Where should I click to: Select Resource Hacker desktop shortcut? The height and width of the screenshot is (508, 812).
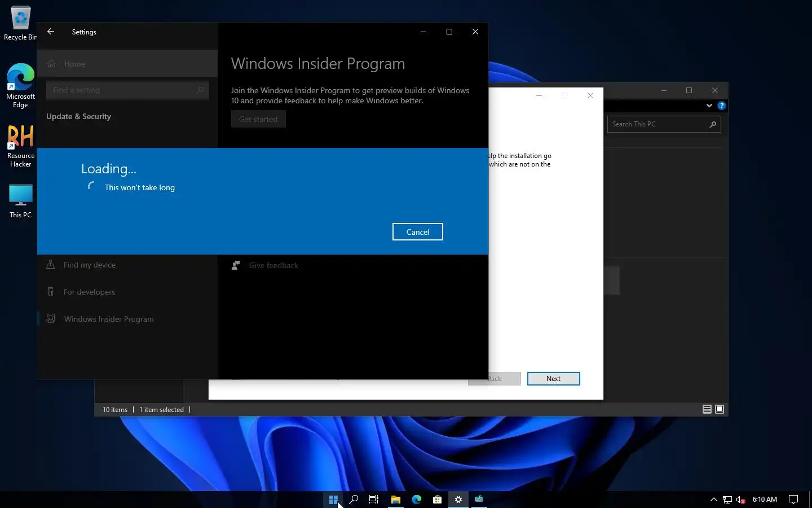click(20, 146)
